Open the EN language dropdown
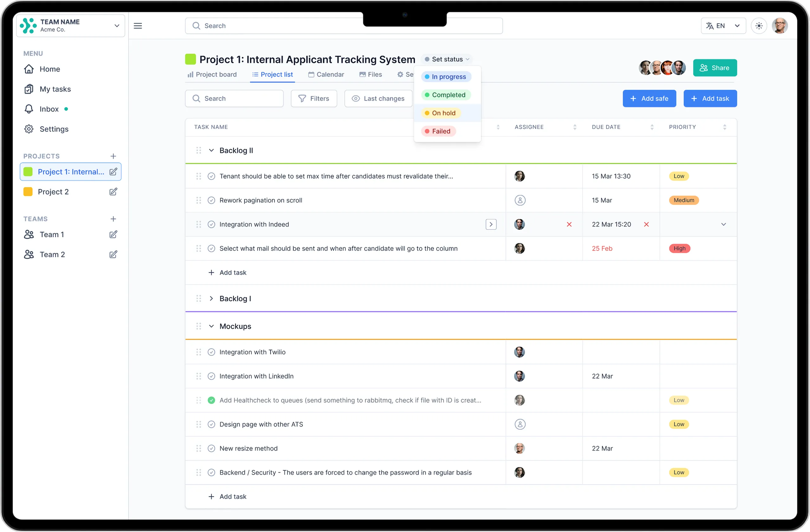This screenshot has height=532, width=810. (x=724, y=26)
